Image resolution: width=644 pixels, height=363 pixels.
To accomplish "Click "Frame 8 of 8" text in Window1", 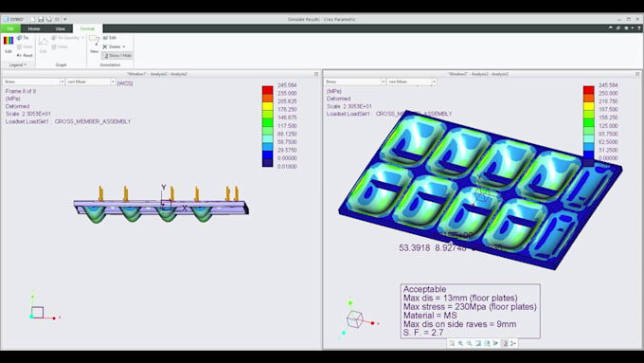I will click(21, 91).
